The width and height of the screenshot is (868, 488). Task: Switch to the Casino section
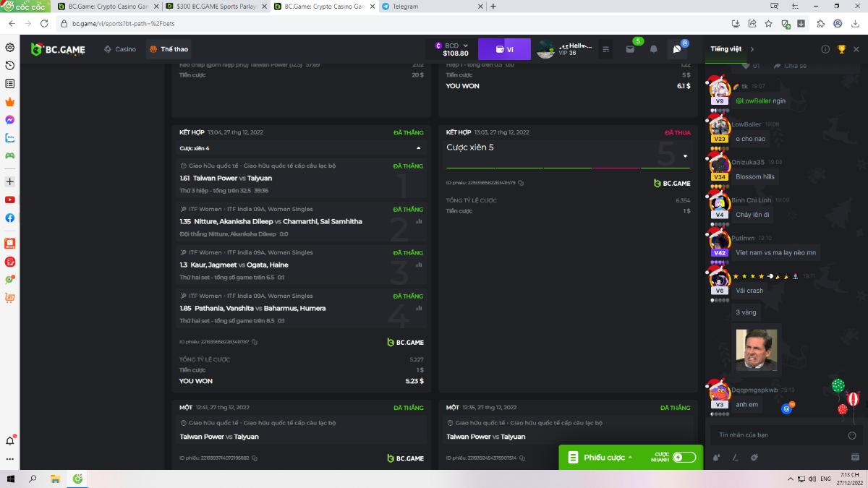pos(120,49)
